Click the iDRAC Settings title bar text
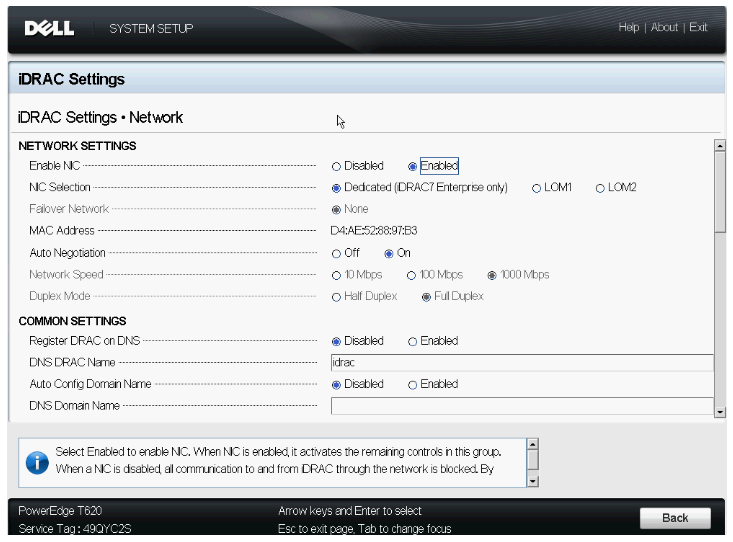733x542 pixels. click(72, 79)
